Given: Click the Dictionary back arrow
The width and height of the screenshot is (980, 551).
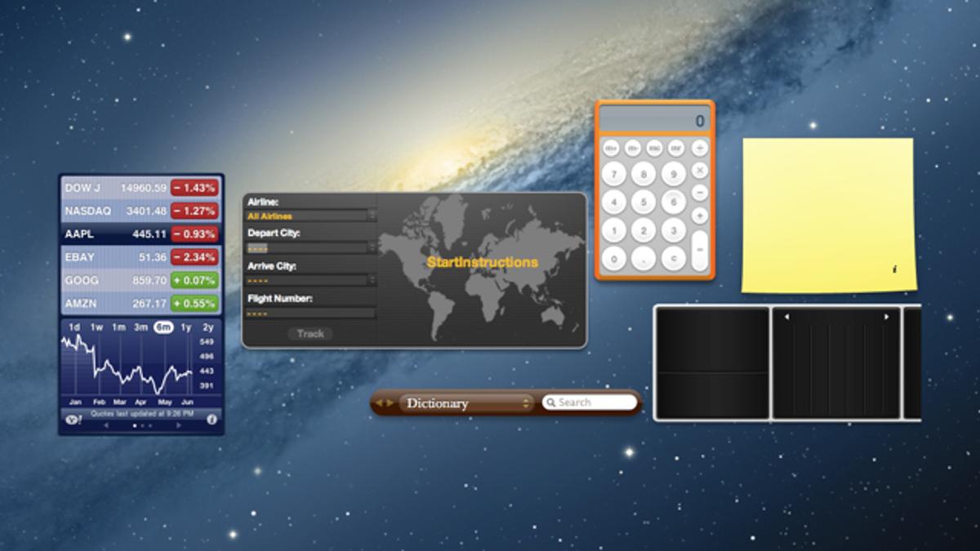Looking at the screenshot, I should [x=379, y=403].
